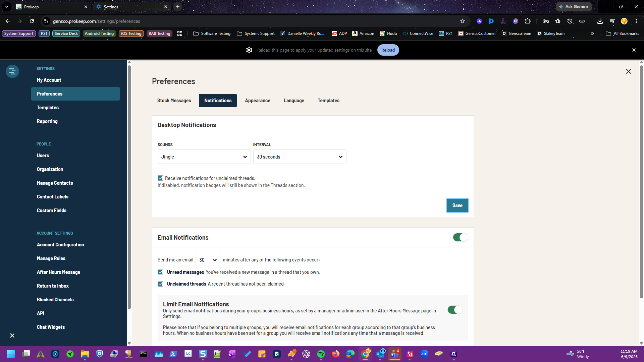Image resolution: width=644 pixels, height=362 pixels.
Task: Open Blocked Channels settings
Action: pyautogui.click(x=75, y=300)
